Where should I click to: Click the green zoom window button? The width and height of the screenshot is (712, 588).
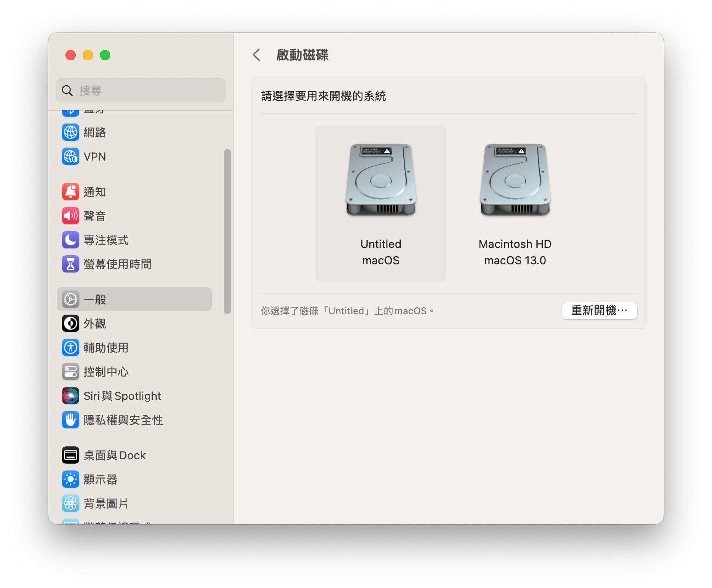[105, 55]
